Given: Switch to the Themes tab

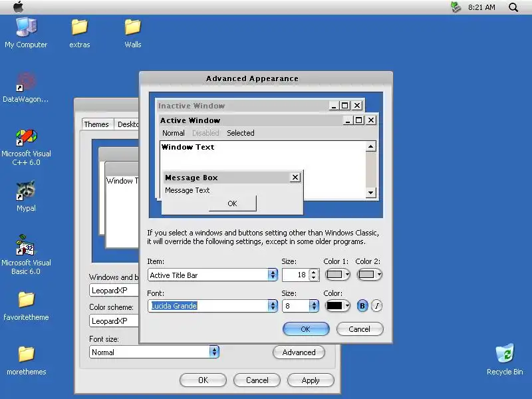Looking at the screenshot, I should 96,124.
